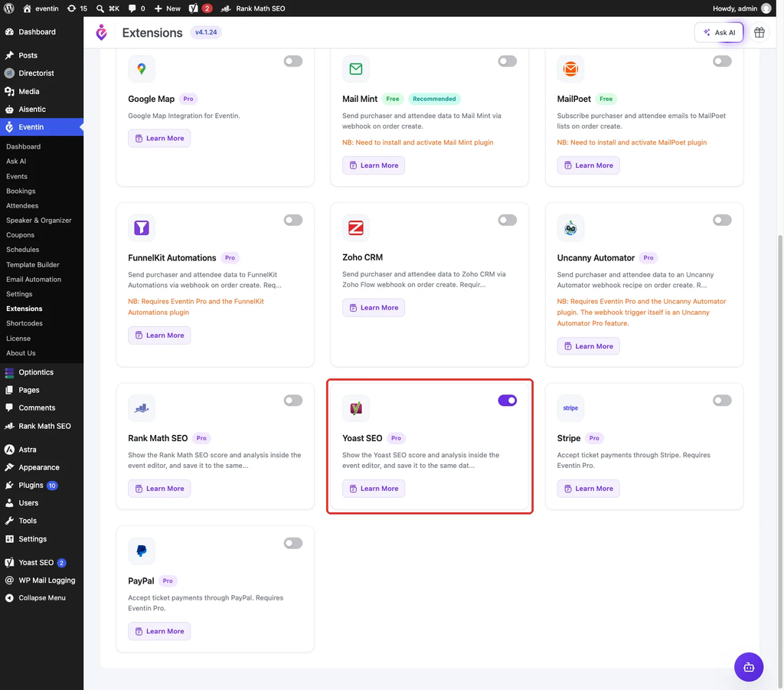The height and width of the screenshot is (690, 784).
Task: Open Email Automation in Eventin submenu
Action: pyautogui.click(x=34, y=279)
